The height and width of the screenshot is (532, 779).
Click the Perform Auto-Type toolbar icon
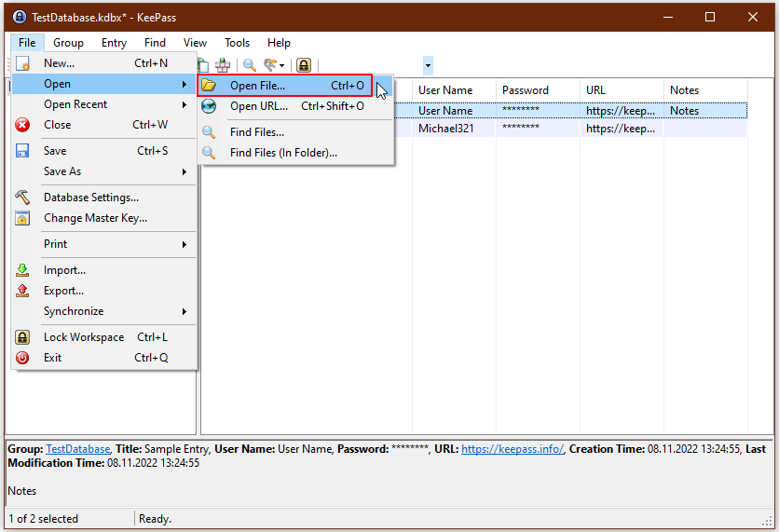(x=223, y=65)
